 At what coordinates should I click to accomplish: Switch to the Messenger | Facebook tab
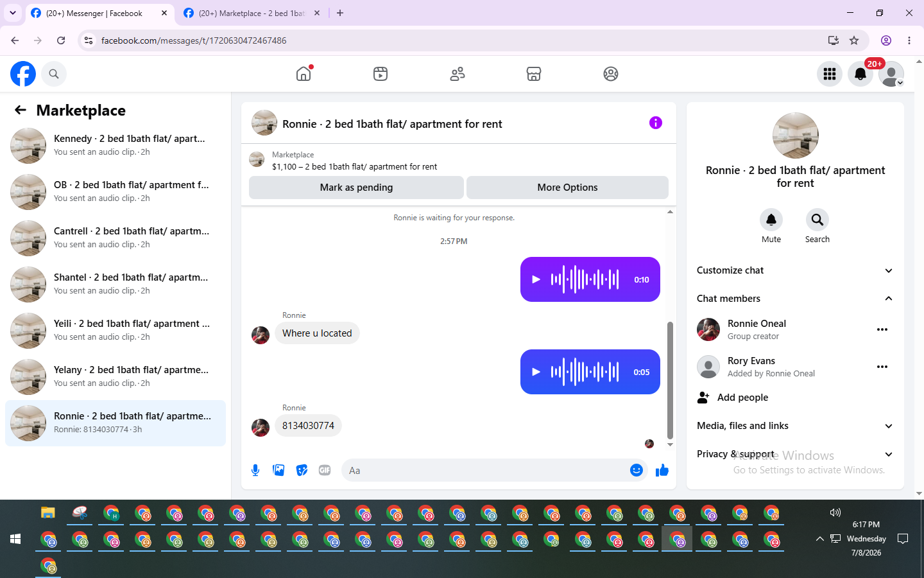coord(99,13)
